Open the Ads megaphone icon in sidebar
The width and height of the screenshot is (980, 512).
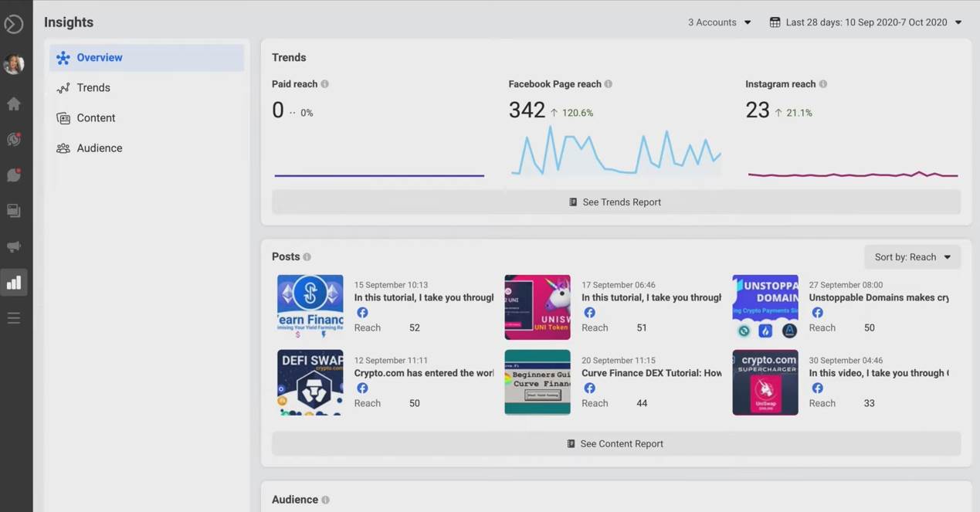click(x=14, y=247)
